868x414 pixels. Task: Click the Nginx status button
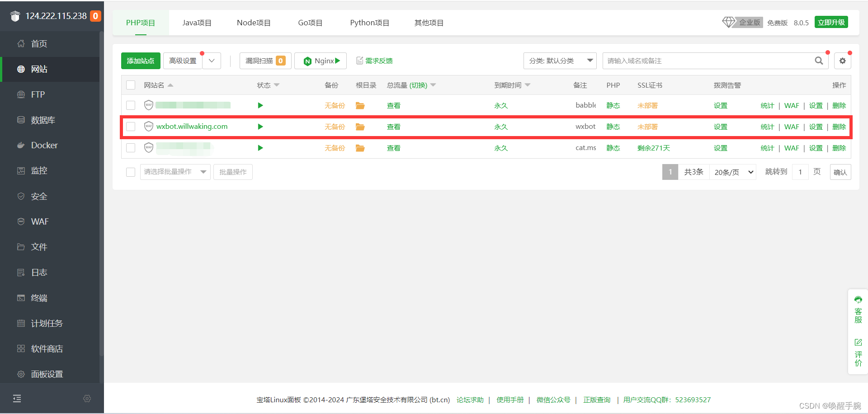(321, 61)
